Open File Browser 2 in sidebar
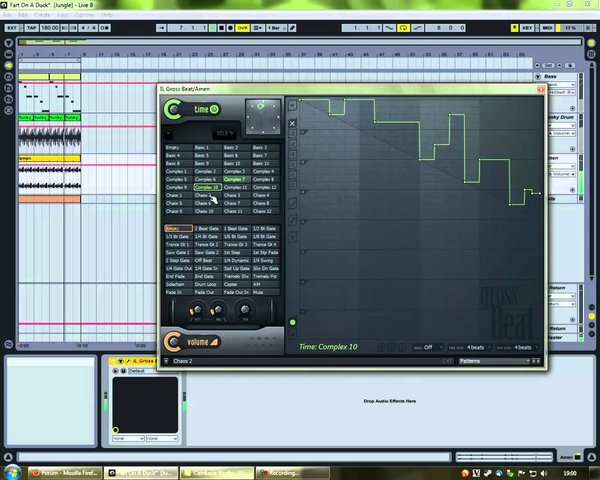This screenshot has height=480, width=600. click(8, 88)
